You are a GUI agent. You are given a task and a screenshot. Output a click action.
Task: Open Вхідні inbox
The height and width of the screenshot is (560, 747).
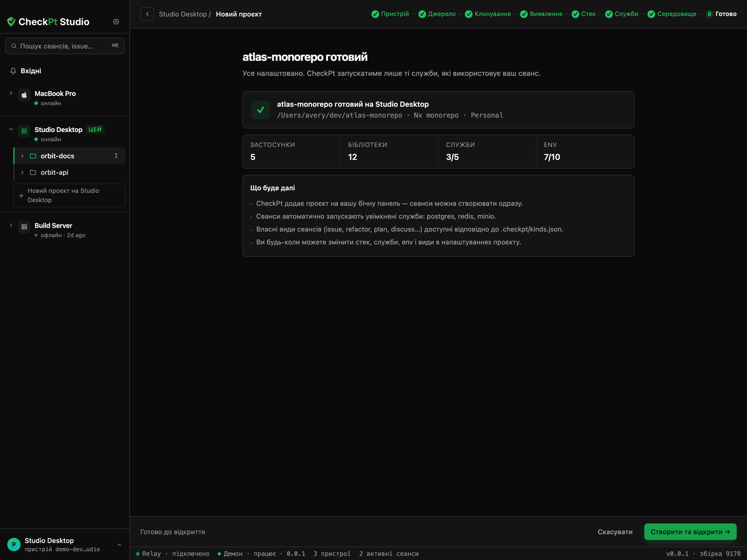pyautogui.click(x=65, y=71)
